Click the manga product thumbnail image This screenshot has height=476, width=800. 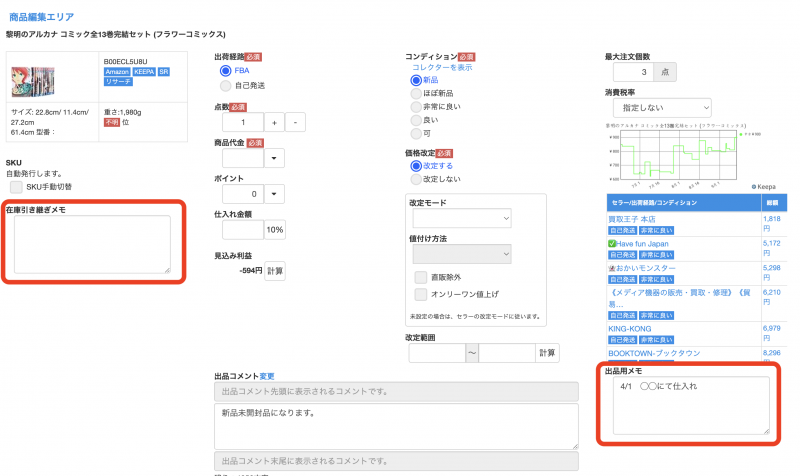[x=33, y=82]
